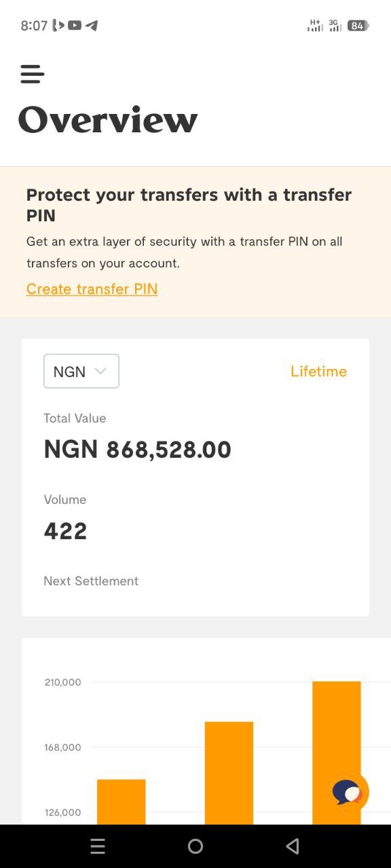Tap the Telegram icon in status bar

click(91, 25)
